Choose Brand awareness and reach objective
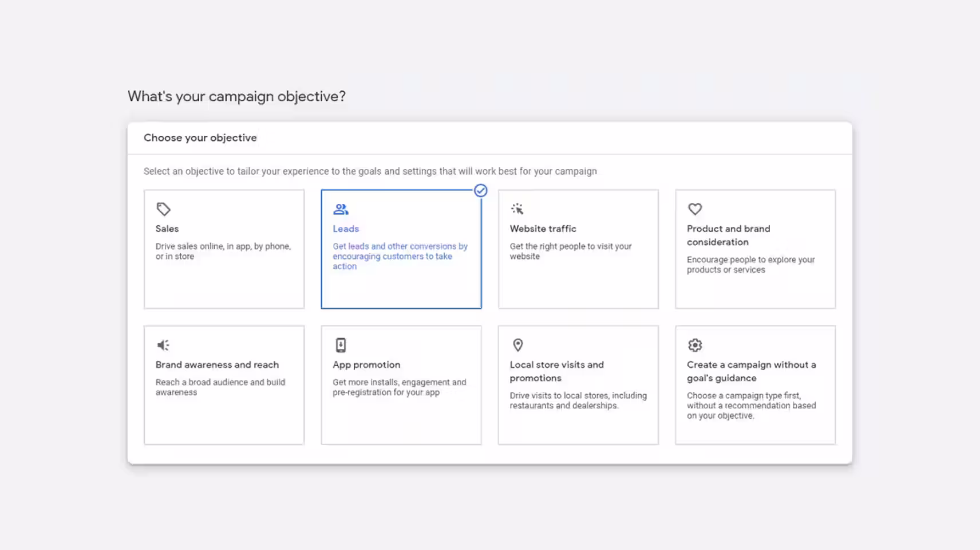The width and height of the screenshot is (980, 550). 224,385
